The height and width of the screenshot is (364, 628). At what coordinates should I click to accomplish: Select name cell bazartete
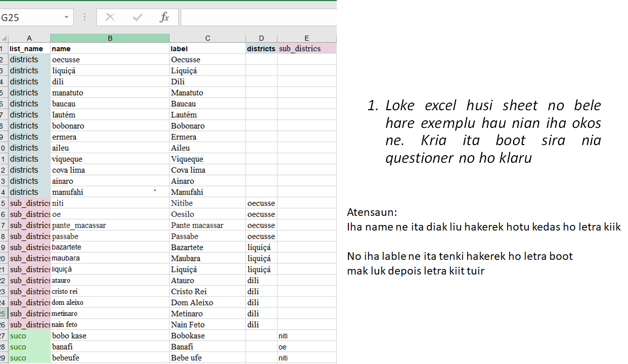(110, 247)
